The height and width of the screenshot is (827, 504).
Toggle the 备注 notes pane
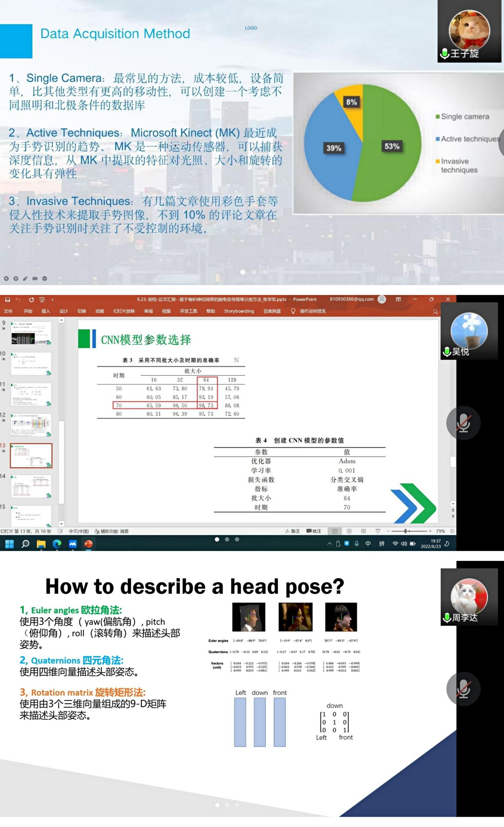tap(292, 531)
